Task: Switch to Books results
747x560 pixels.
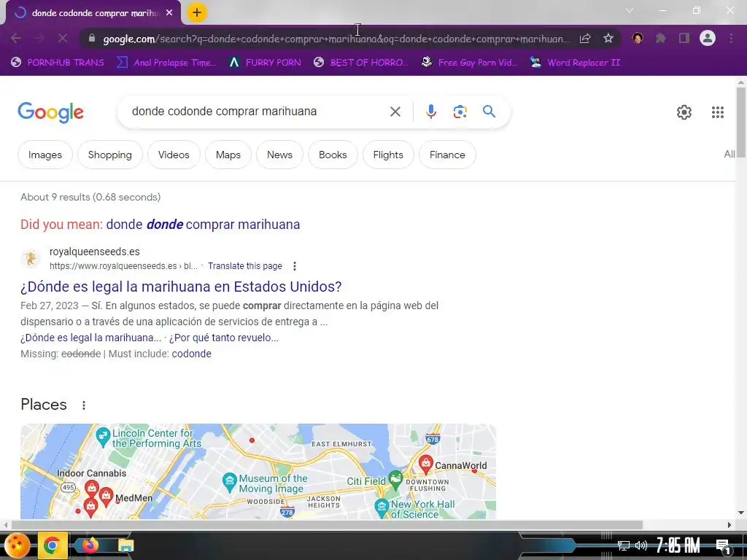Action: [333, 155]
